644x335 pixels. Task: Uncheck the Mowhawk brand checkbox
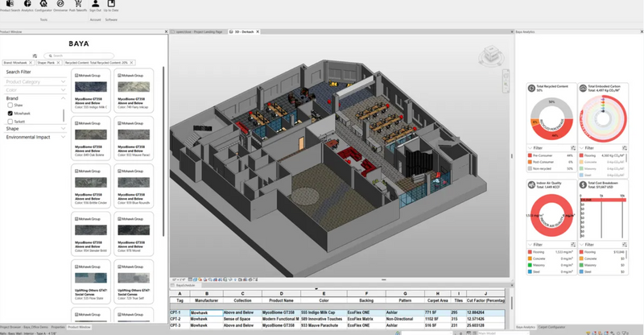click(10, 114)
